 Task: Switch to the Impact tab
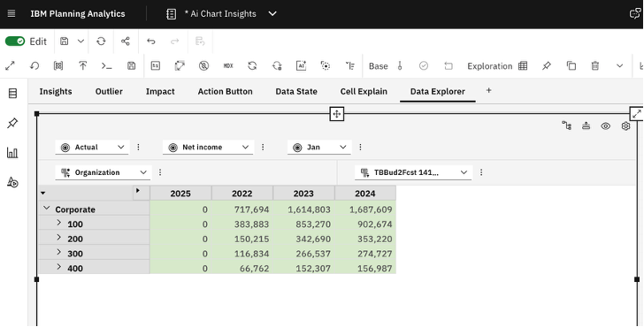[x=160, y=92]
